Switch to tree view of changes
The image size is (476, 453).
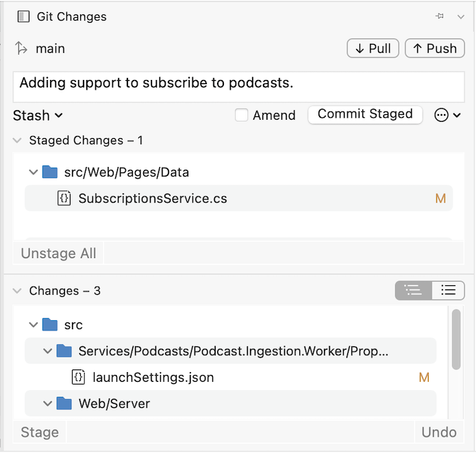414,290
